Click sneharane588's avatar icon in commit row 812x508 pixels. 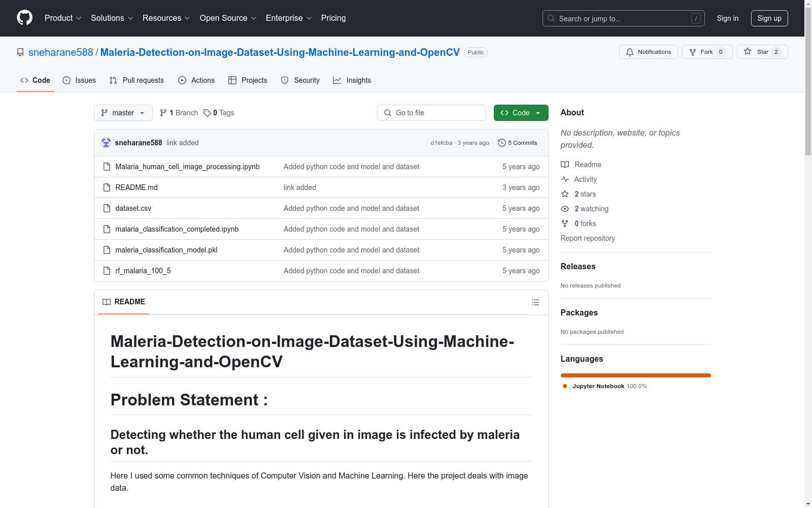(x=106, y=143)
